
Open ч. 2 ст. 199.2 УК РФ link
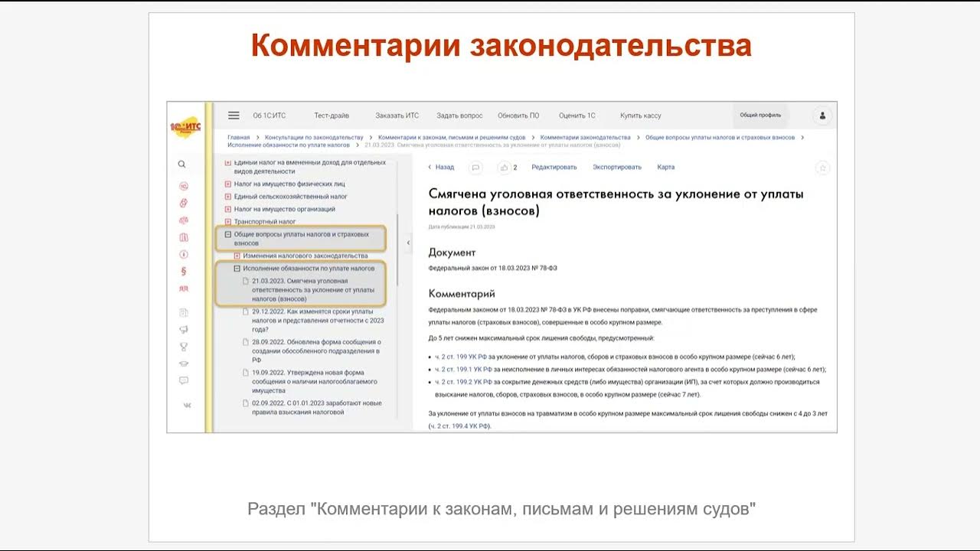(x=465, y=382)
